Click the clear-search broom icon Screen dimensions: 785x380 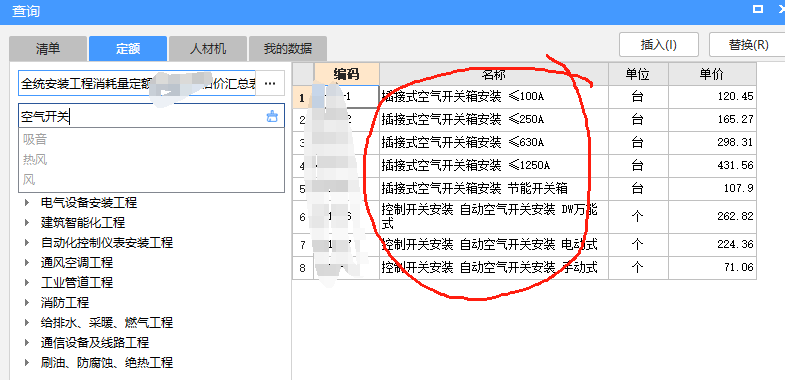click(271, 117)
